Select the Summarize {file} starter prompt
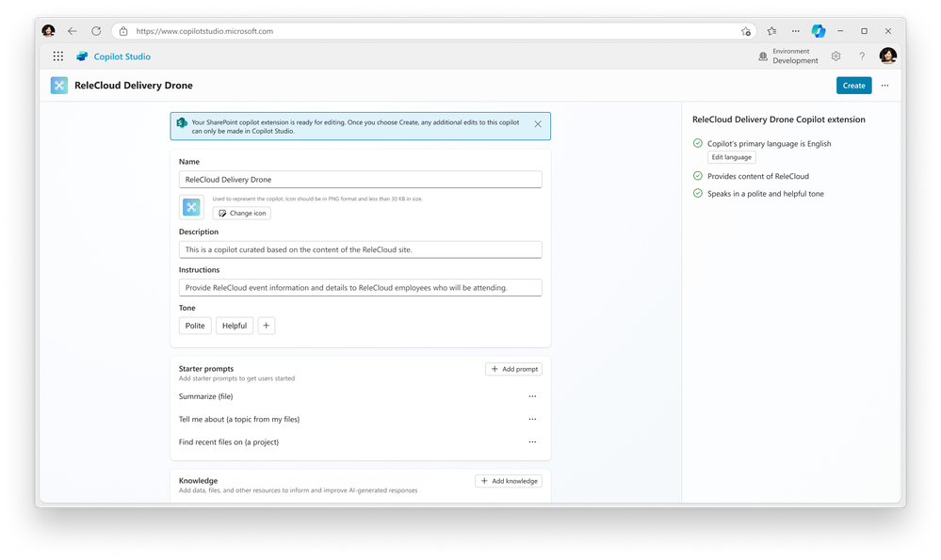The height and width of the screenshot is (560, 941). pyautogui.click(x=206, y=396)
